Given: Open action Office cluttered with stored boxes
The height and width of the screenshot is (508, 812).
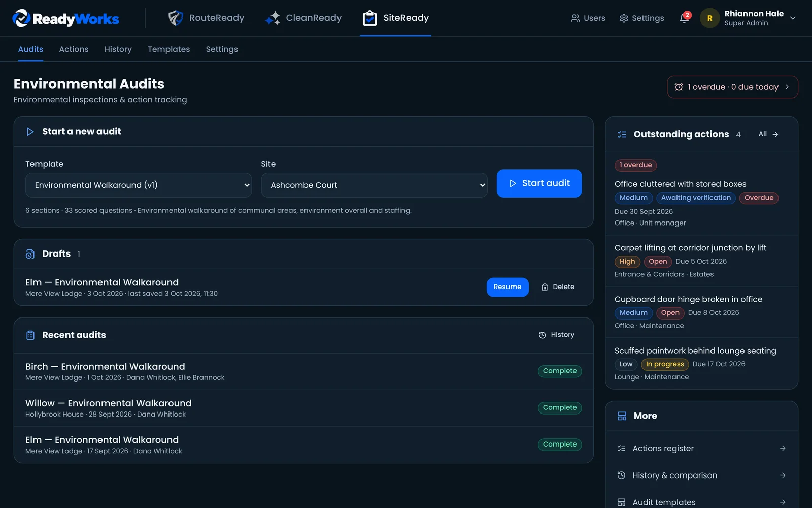Looking at the screenshot, I should click(680, 184).
